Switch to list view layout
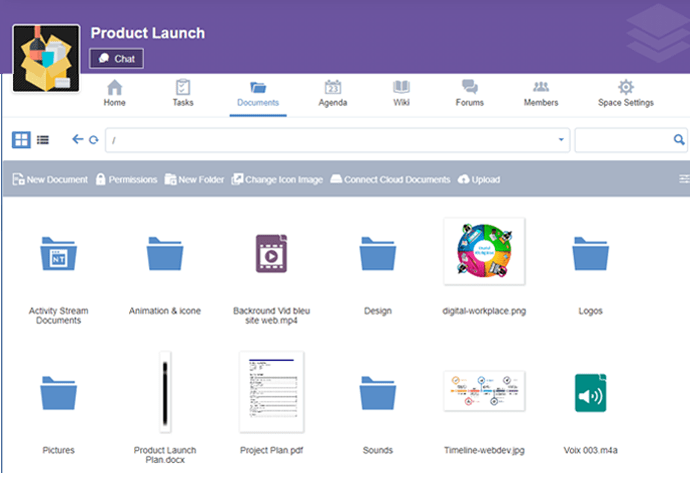Viewport: 690px width, 477px height. [43, 140]
